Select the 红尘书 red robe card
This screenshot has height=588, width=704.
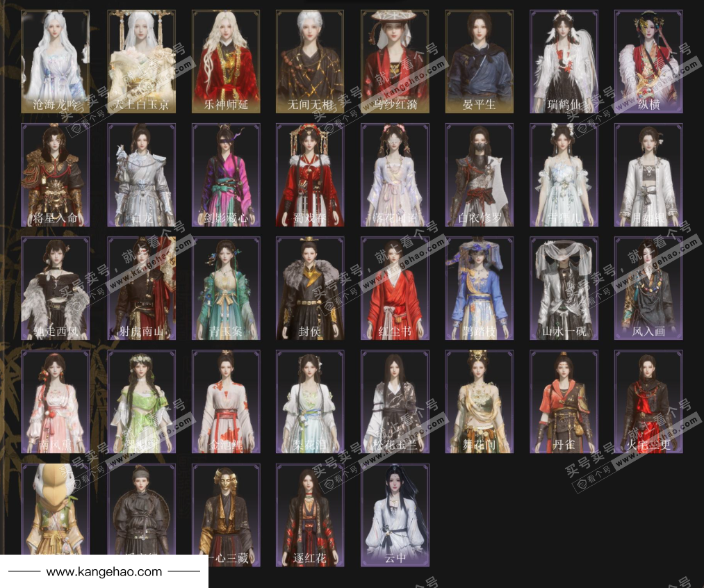(x=395, y=288)
